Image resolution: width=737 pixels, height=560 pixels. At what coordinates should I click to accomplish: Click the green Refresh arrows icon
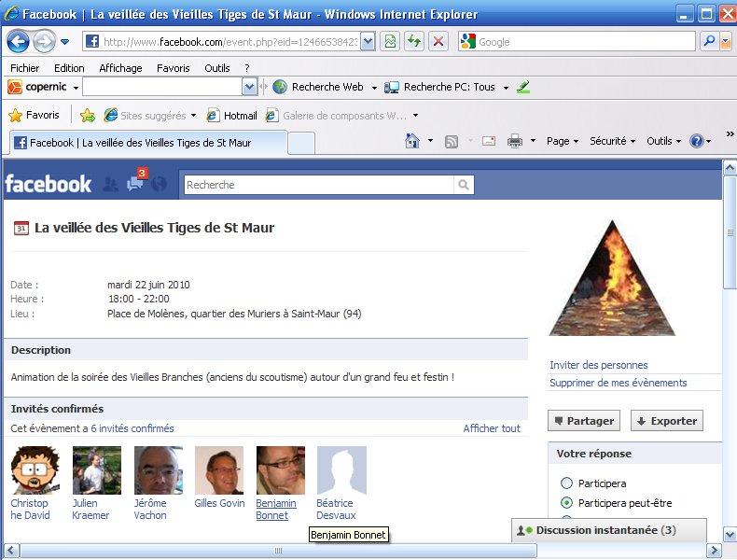coord(413,42)
